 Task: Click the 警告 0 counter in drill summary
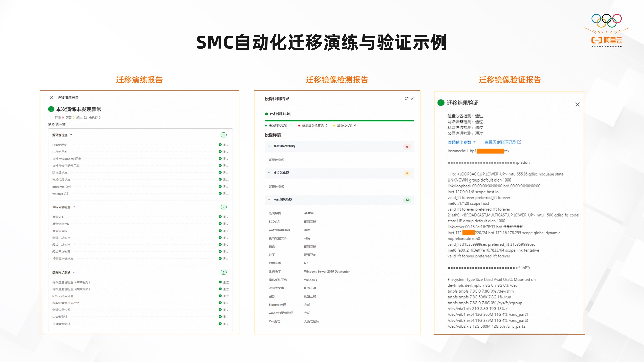point(70,118)
